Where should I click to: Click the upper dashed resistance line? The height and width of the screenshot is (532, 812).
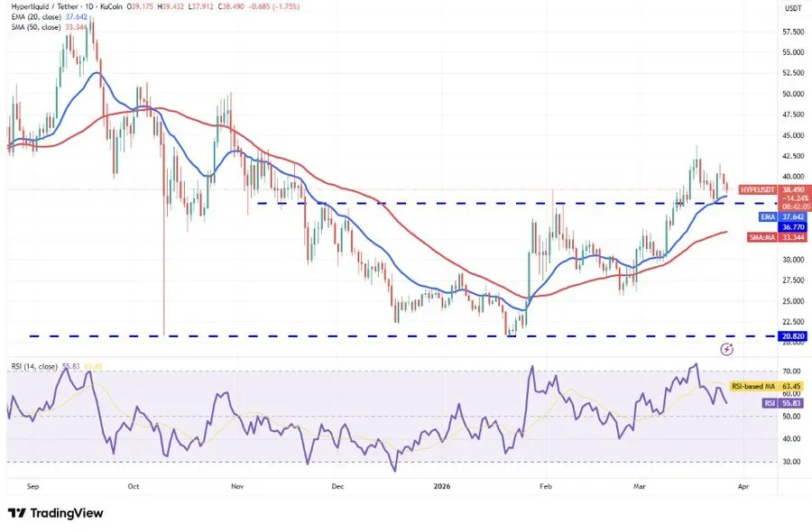coord(517,204)
